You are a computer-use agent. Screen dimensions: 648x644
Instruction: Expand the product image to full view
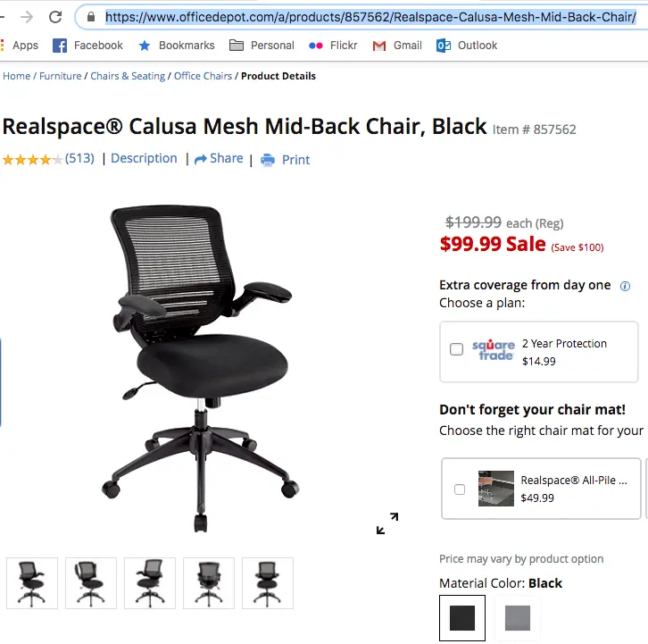pos(387,523)
